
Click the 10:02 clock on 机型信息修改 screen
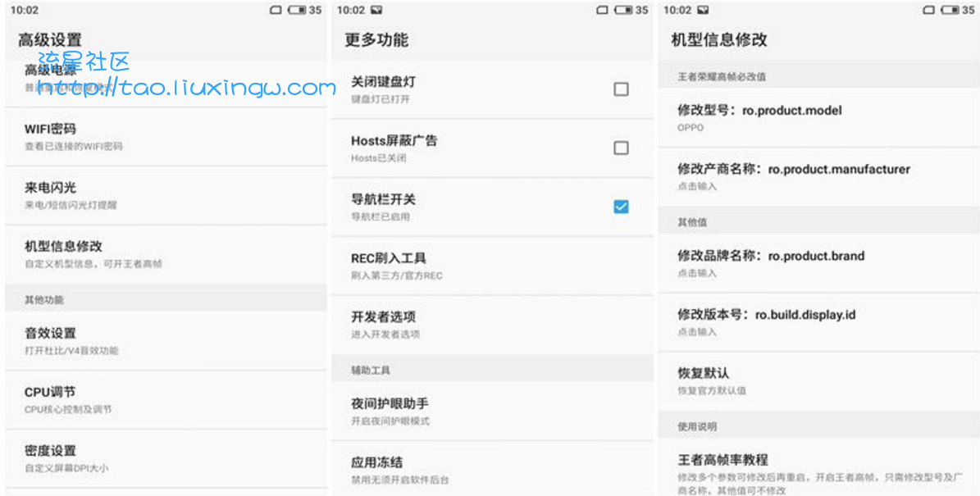pos(677,10)
